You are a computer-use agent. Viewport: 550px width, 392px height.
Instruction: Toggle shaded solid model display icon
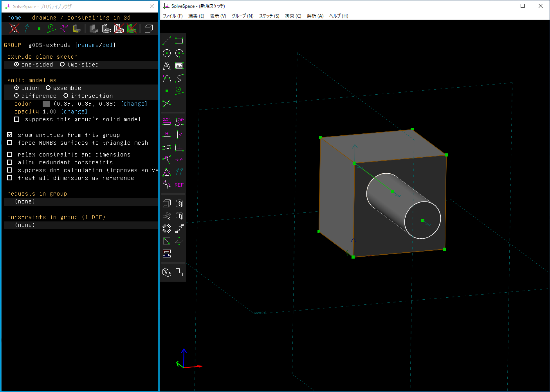coord(94,29)
